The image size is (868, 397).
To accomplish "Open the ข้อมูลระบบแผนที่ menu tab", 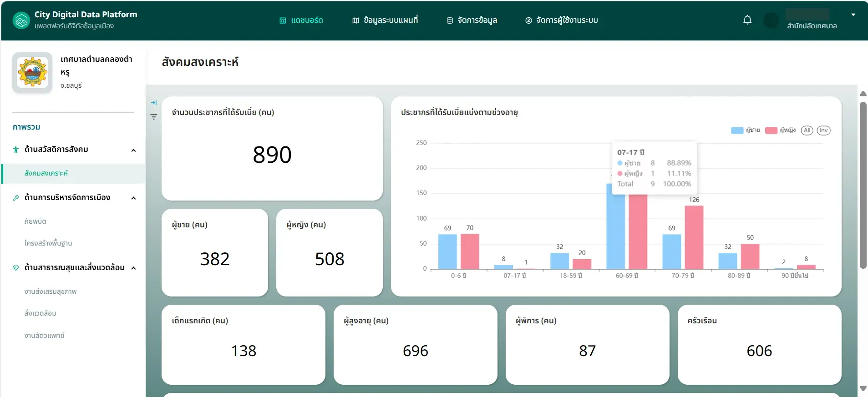I will (x=385, y=20).
